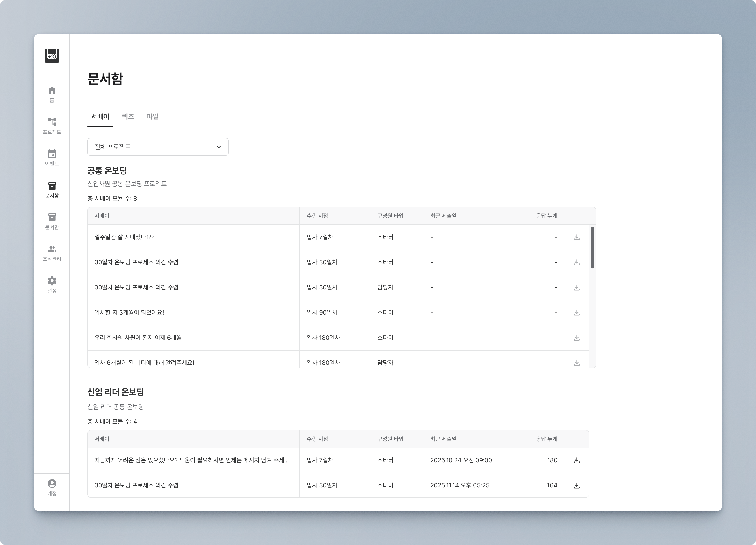Click the 공통 온보딩 table scrollbar thumb
Viewport: 756px width, 545px height.
click(x=592, y=247)
